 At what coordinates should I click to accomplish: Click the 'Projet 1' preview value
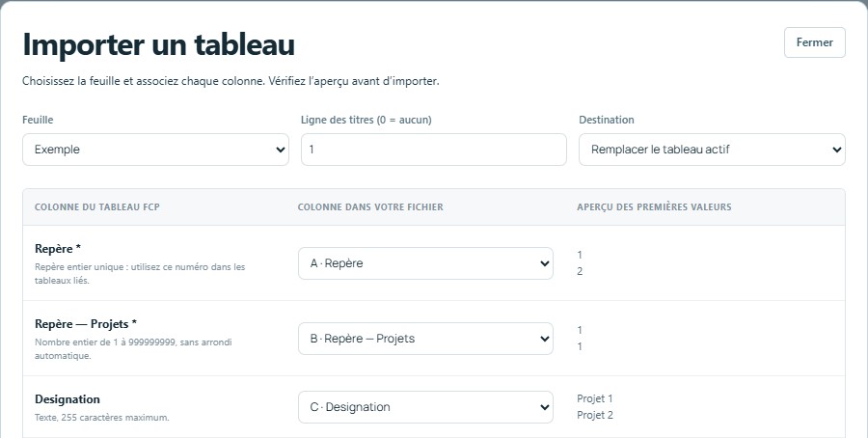pos(594,398)
